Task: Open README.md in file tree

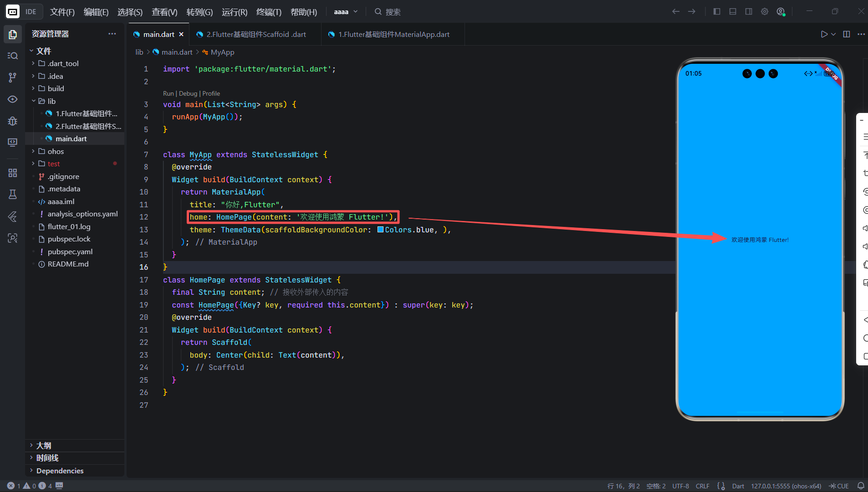Action: 68,264
